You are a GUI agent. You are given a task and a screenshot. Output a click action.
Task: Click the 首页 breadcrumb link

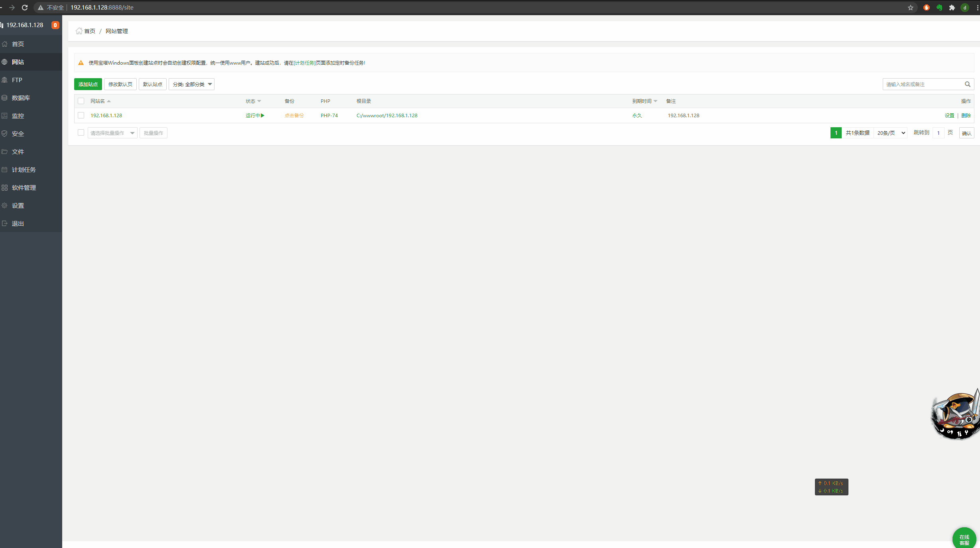[x=90, y=31]
